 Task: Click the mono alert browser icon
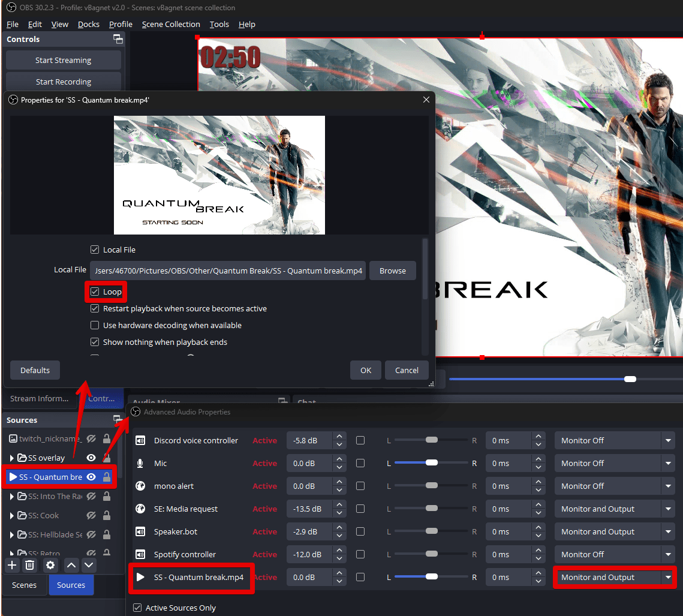point(140,486)
